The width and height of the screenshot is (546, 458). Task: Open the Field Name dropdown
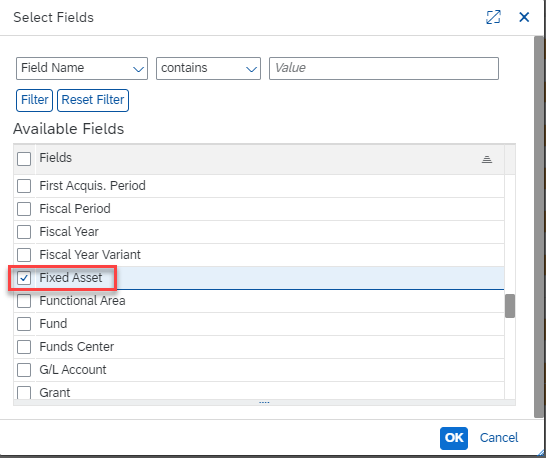(x=82, y=68)
